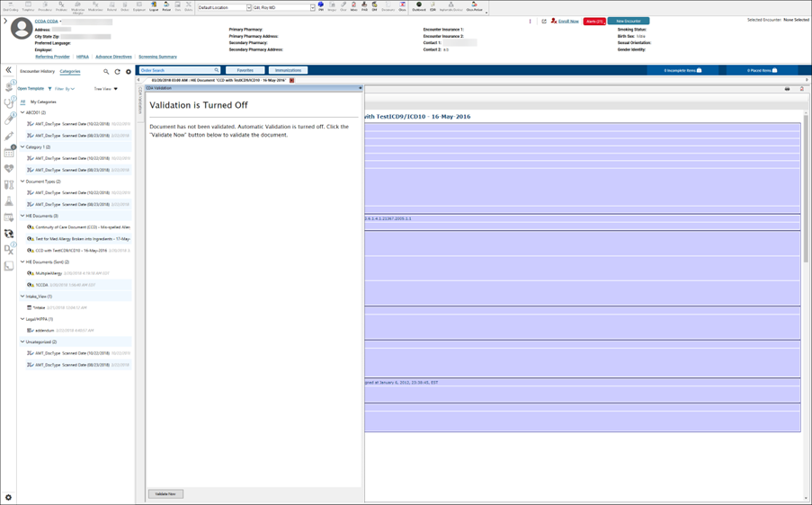Image resolution: width=812 pixels, height=505 pixels.
Task: Click the New Encounter button
Action: [629, 22]
